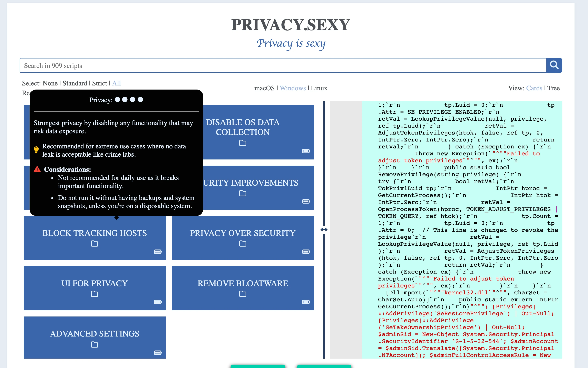Click into the 'Search in 909 scripts' field
The width and height of the screenshot is (588, 368).
pyautogui.click(x=283, y=65)
